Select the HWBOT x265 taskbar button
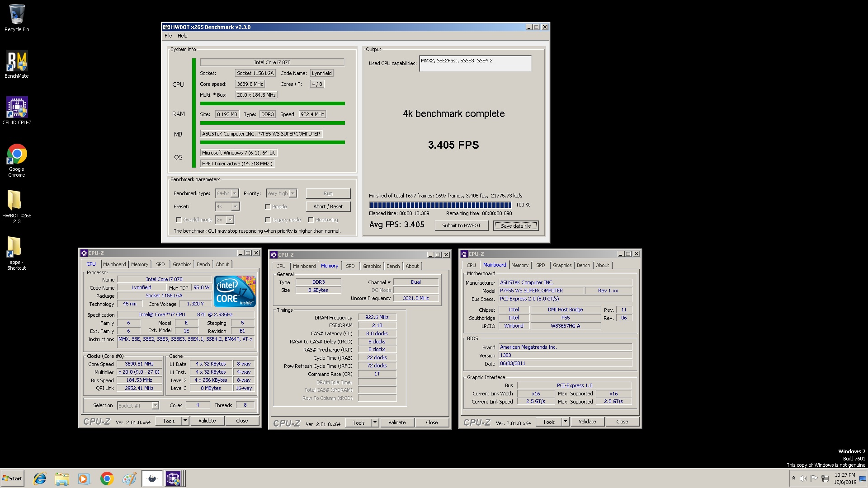The image size is (868, 488). pos(152,479)
